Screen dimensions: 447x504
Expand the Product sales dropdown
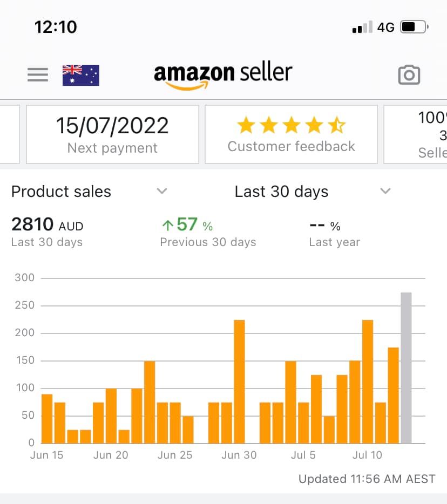tap(89, 192)
